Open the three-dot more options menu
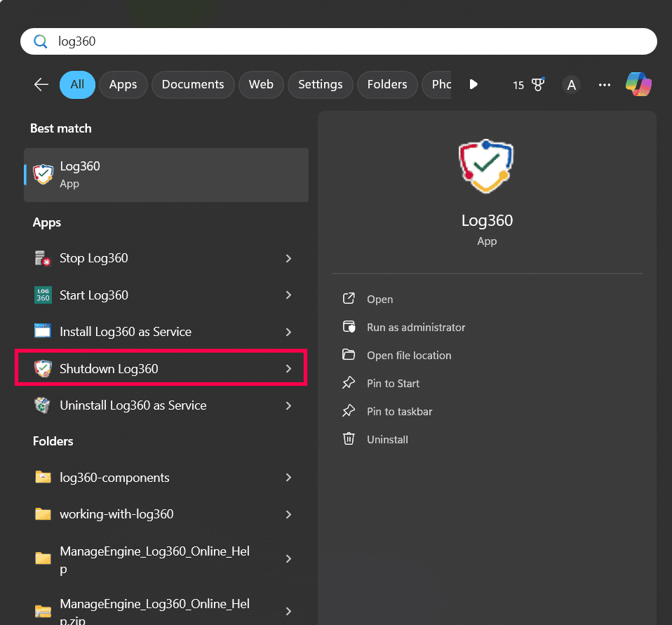The height and width of the screenshot is (625, 672). [604, 85]
